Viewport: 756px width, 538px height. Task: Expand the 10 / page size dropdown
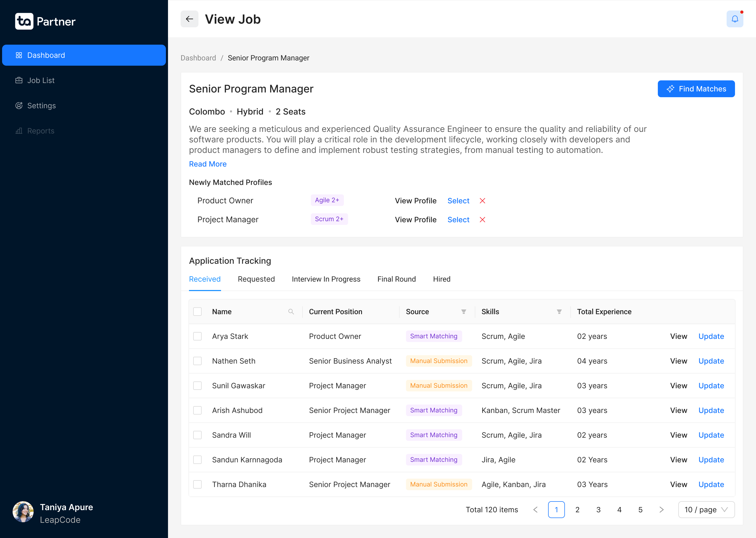tap(706, 510)
